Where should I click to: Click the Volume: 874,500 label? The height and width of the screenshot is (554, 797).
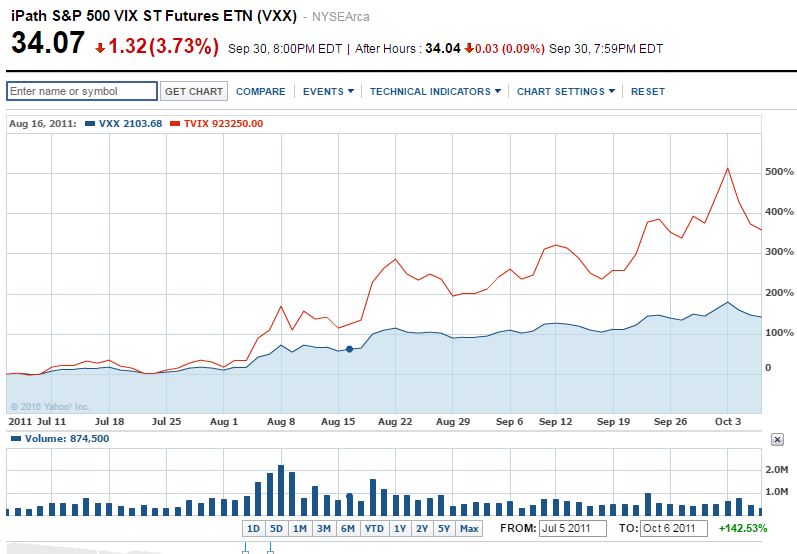click(x=67, y=439)
